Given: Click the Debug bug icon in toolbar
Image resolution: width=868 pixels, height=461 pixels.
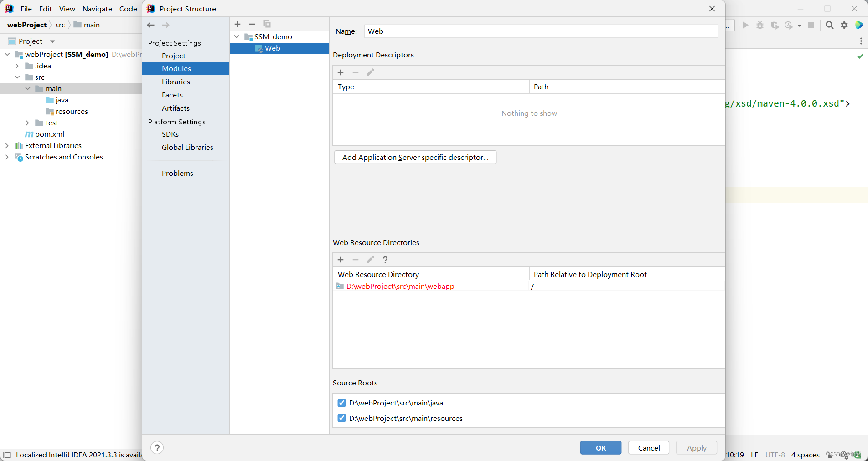Looking at the screenshot, I should (x=760, y=25).
